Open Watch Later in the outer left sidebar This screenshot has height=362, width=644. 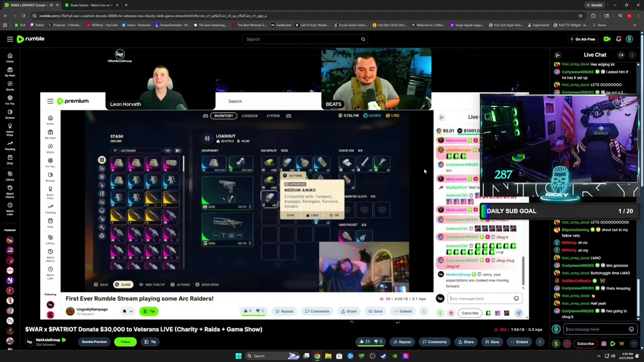[10, 209]
